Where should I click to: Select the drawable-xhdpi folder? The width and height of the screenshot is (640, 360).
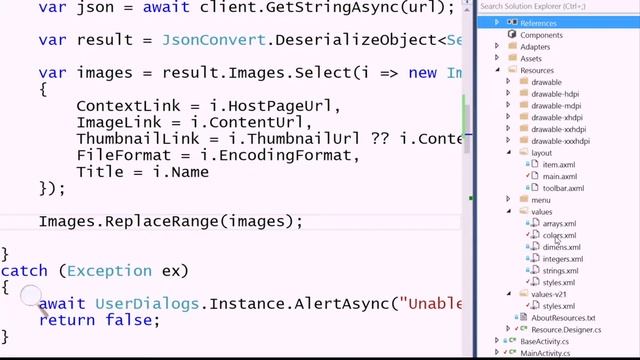point(557,118)
